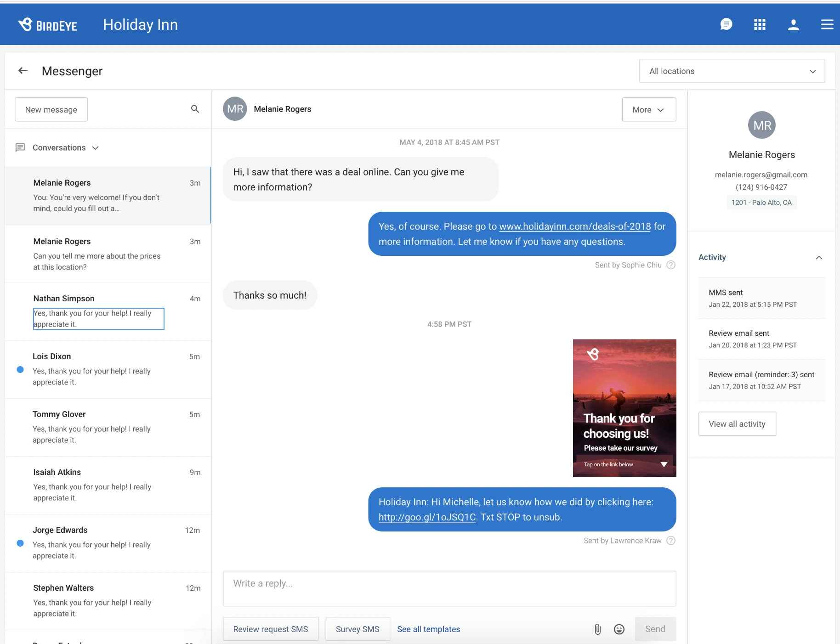Open the Nathan Simpson conversation

[108, 311]
